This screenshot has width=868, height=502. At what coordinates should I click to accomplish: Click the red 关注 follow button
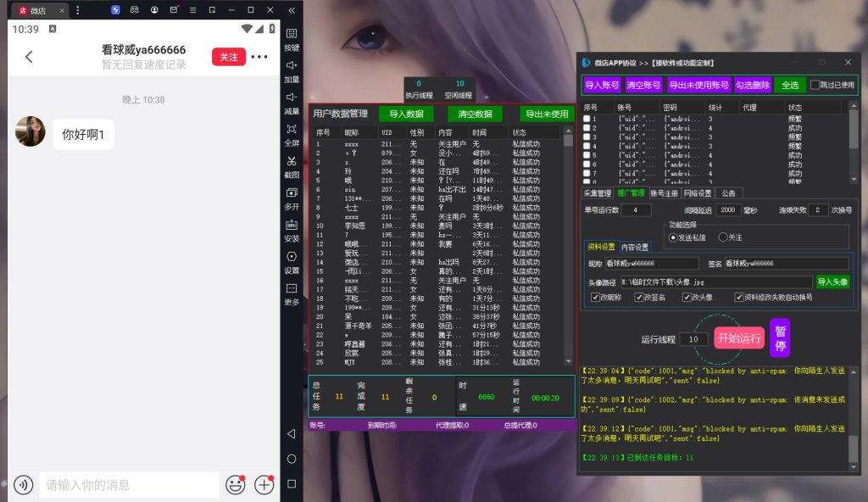click(x=229, y=57)
